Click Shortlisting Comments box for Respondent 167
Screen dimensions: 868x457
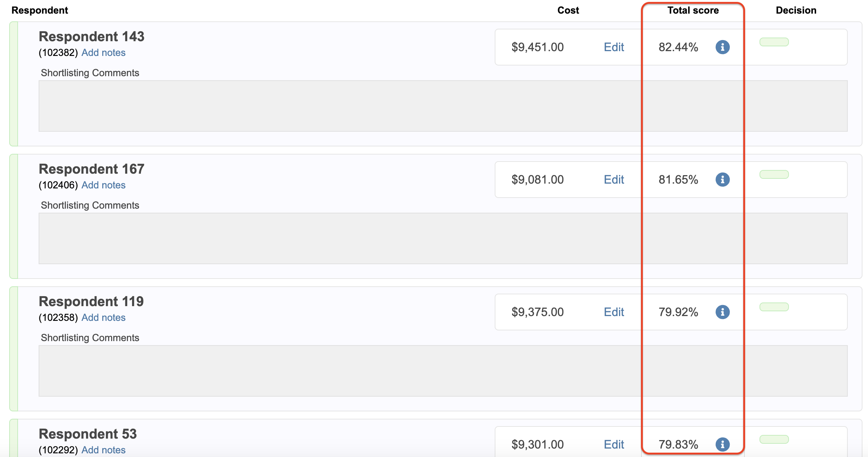pos(443,238)
